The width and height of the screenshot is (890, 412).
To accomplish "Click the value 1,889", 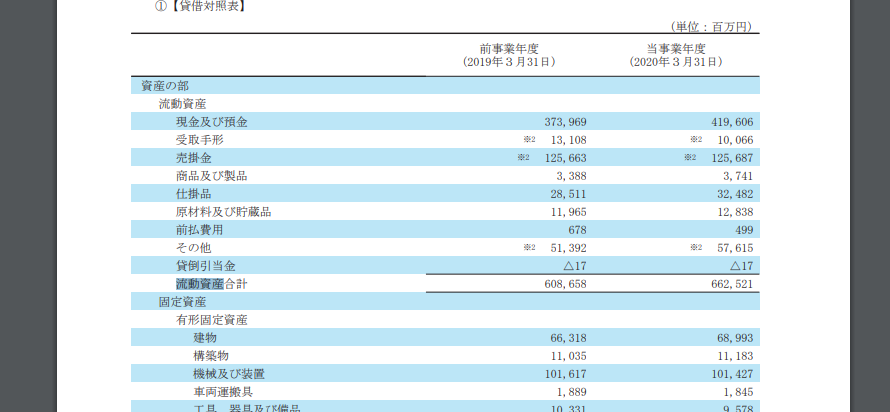I will pyautogui.click(x=572, y=392).
